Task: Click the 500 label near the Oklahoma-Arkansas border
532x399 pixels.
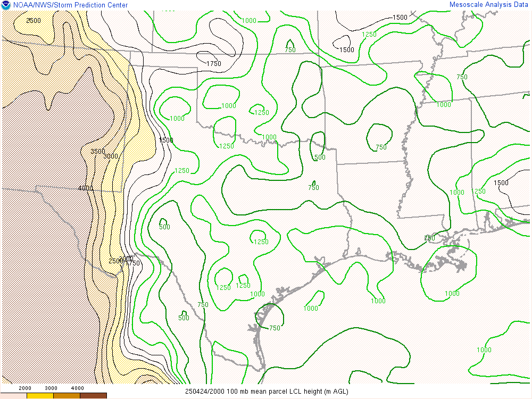Action: 320,157
